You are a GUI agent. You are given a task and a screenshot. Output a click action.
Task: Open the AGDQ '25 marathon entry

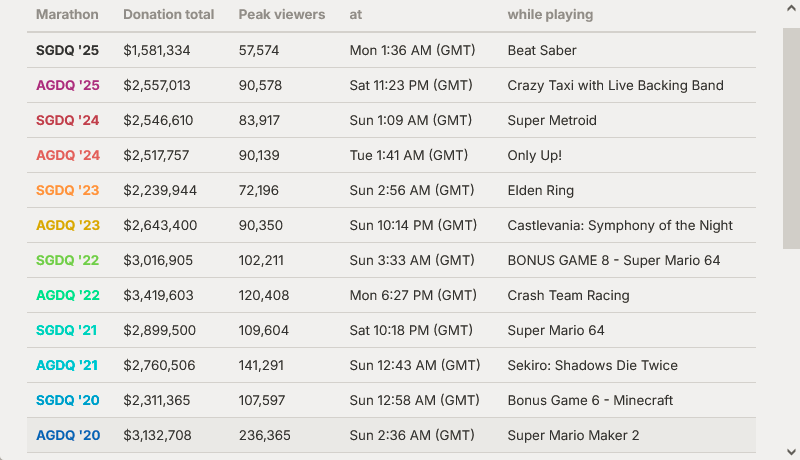pyautogui.click(x=68, y=85)
